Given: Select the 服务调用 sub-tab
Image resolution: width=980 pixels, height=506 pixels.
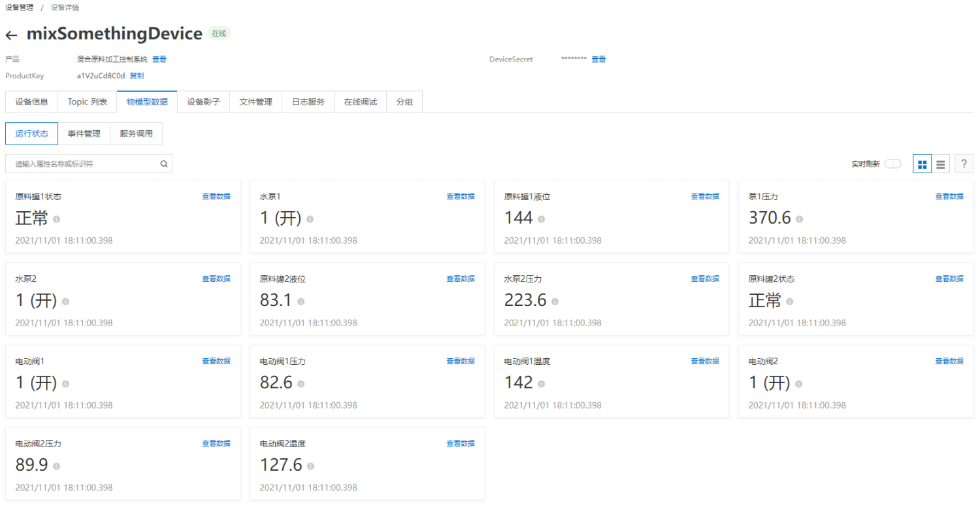Looking at the screenshot, I should (x=136, y=133).
